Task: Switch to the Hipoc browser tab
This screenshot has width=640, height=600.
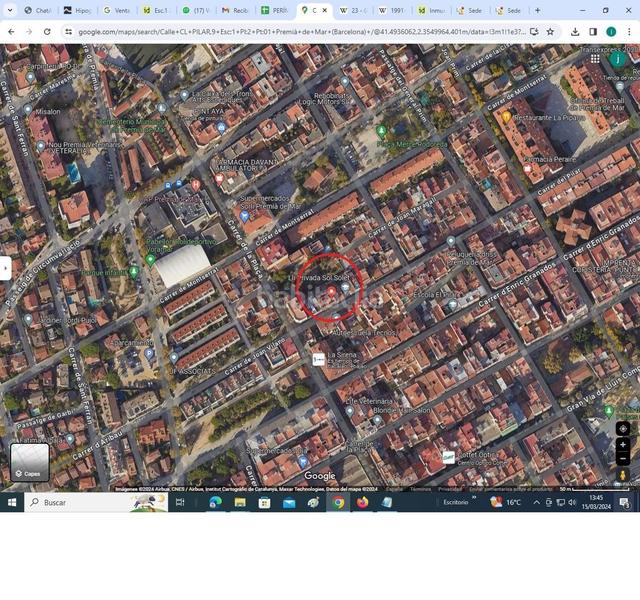Action: 80,10
